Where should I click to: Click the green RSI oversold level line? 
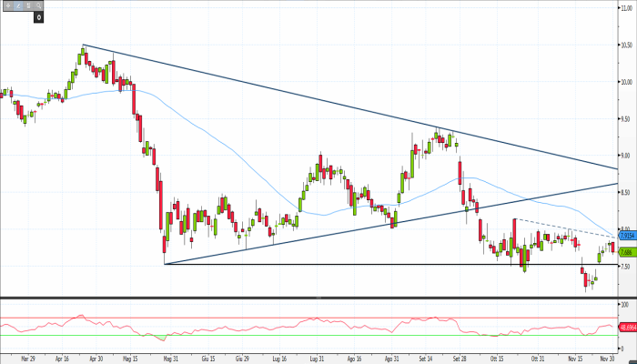tap(273, 335)
